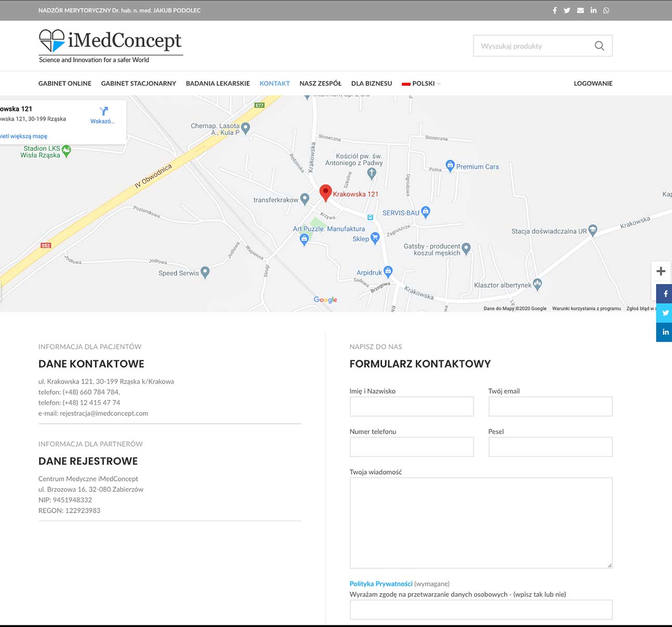The height and width of the screenshot is (627, 672).
Task: Select the KONTAKT menu item
Action: [274, 83]
